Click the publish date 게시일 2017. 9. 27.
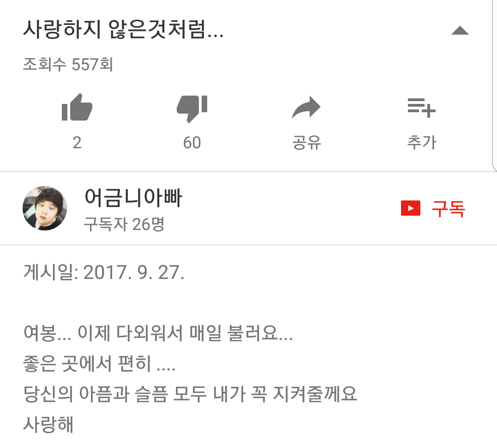Screen dimensions: 497x448 click(x=104, y=272)
